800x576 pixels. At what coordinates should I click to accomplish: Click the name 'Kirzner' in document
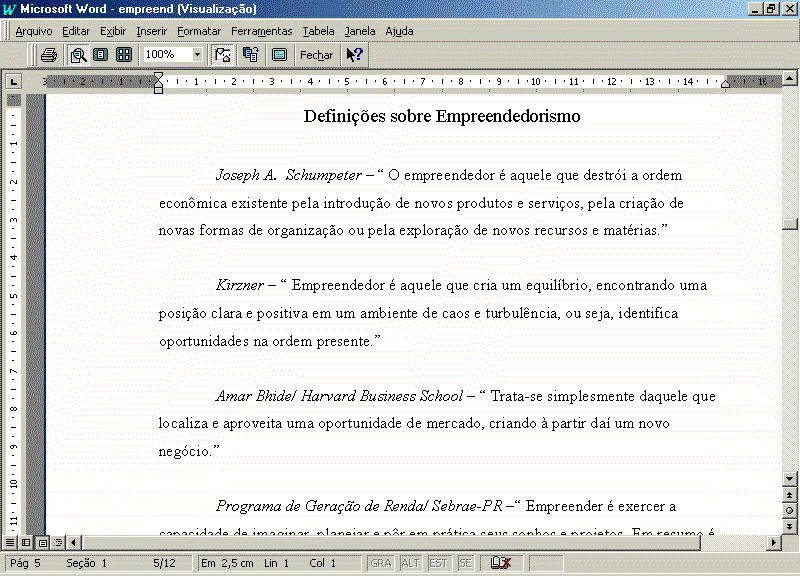coord(240,285)
